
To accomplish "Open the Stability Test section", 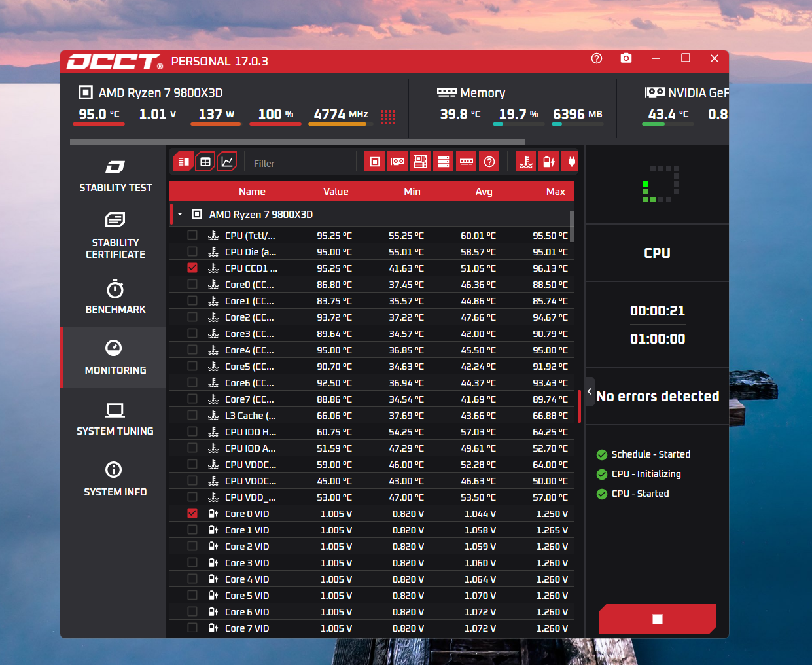I will [x=115, y=175].
